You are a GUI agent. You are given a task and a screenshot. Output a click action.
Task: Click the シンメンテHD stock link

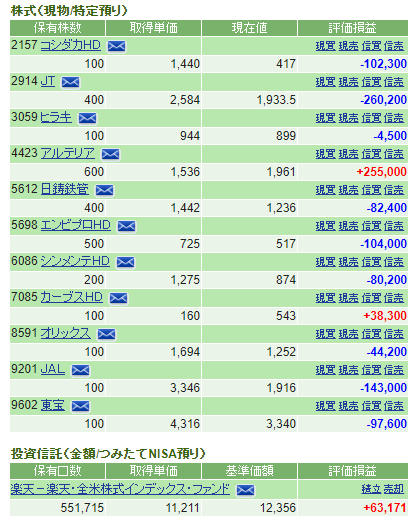point(75,261)
